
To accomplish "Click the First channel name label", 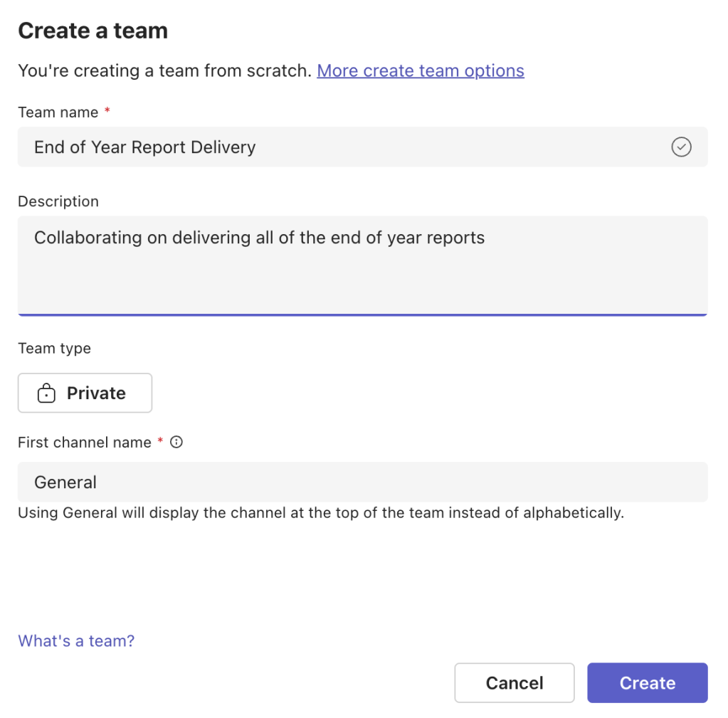I will (x=85, y=443).
